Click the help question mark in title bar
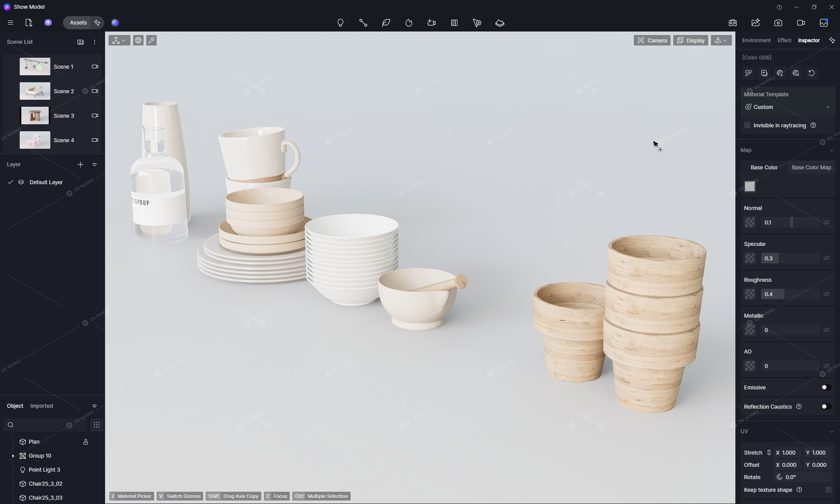The image size is (840, 504). click(x=779, y=7)
